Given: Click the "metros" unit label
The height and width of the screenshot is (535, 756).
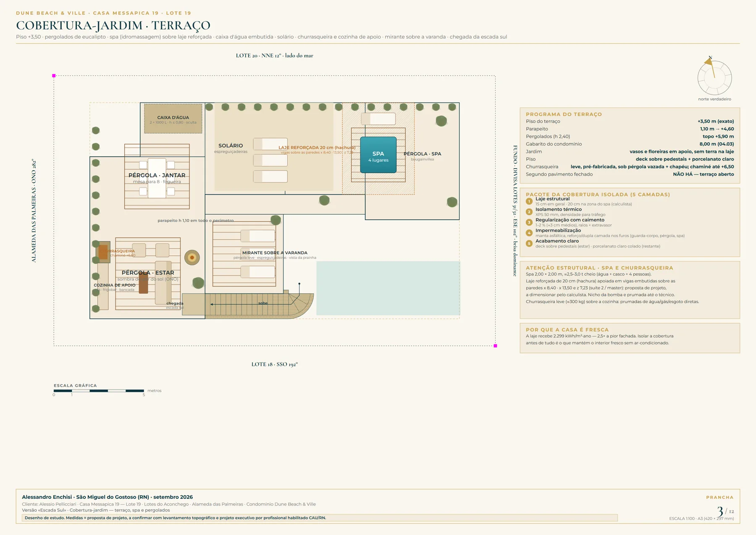Looking at the screenshot, I should [154, 391].
